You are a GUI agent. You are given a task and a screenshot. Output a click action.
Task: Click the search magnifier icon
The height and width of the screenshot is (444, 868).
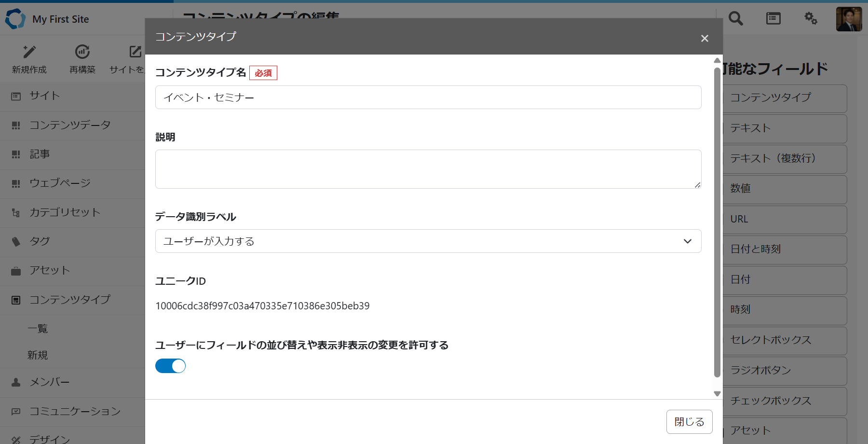735,18
